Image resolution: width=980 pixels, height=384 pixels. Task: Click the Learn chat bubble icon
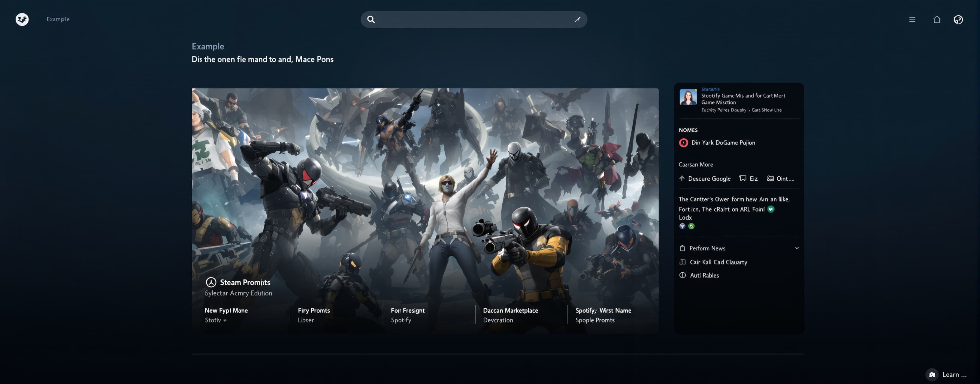(x=932, y=374)
